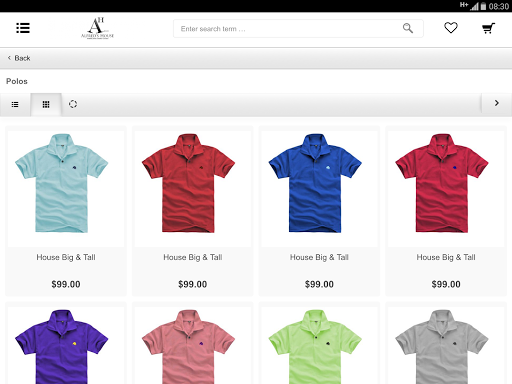The height and width of the screenshot is (384, 512).
Task: Go Back to previous page
Action: (x=19, y=58)
